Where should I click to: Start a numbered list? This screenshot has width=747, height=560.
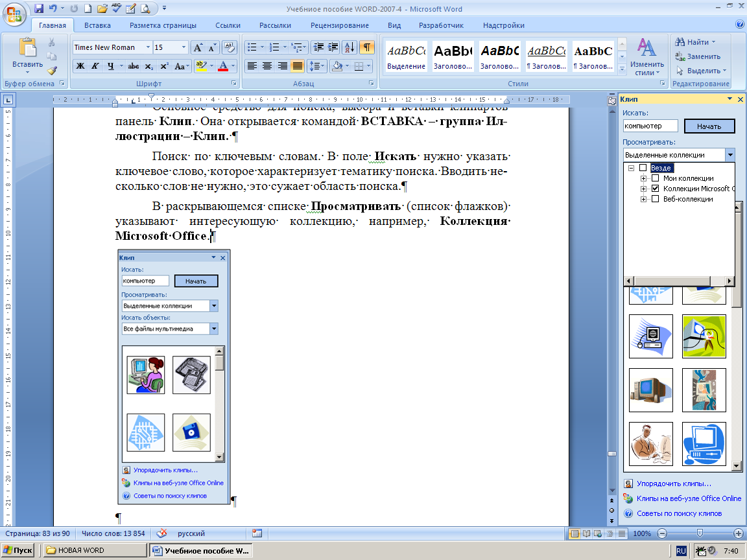(x=274, y=47)
